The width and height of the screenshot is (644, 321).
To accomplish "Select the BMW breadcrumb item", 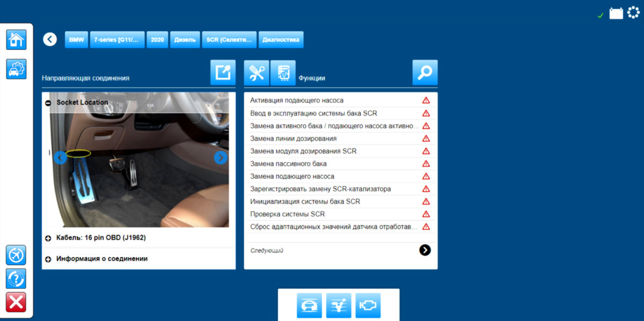I will [76, 39].
